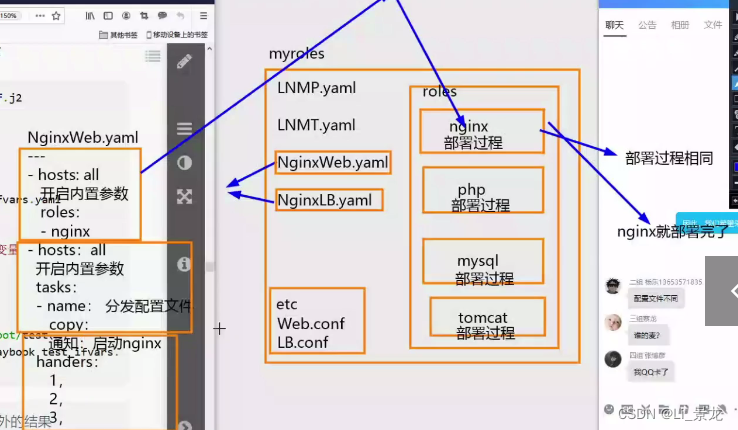The image size is (738, 430).
Task: Switch to the 聊天 chat tab
Action: coord(614,25)
